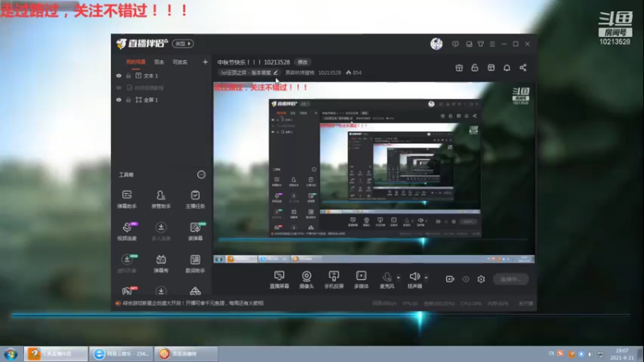Viewport: 644px width, 362px height.
Task: Switch to the streaming app taskbar button
Action: click(x=56, y=354)
